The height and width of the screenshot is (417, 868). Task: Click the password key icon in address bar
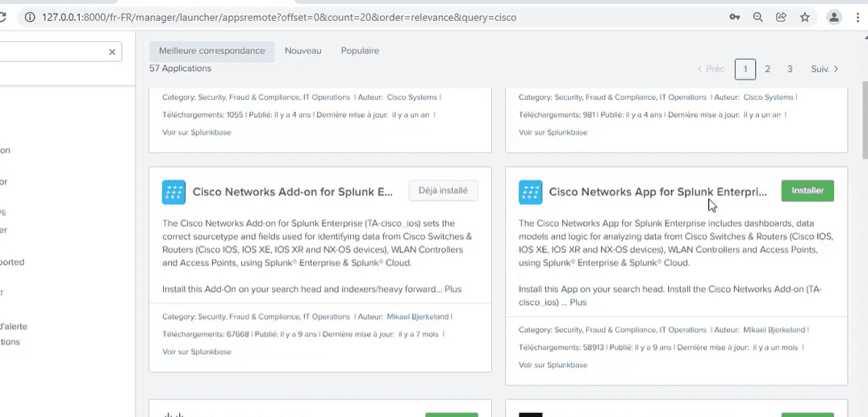[x=735, y=17]
